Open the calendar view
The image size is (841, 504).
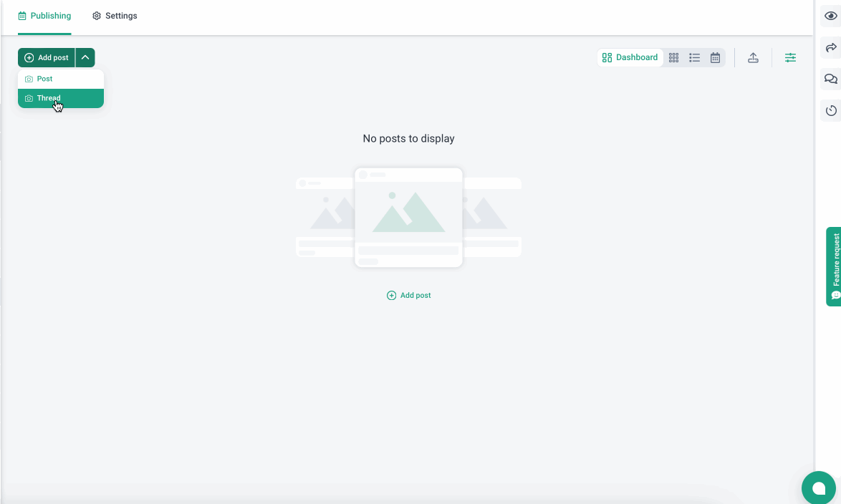click(x=715, y=58)
